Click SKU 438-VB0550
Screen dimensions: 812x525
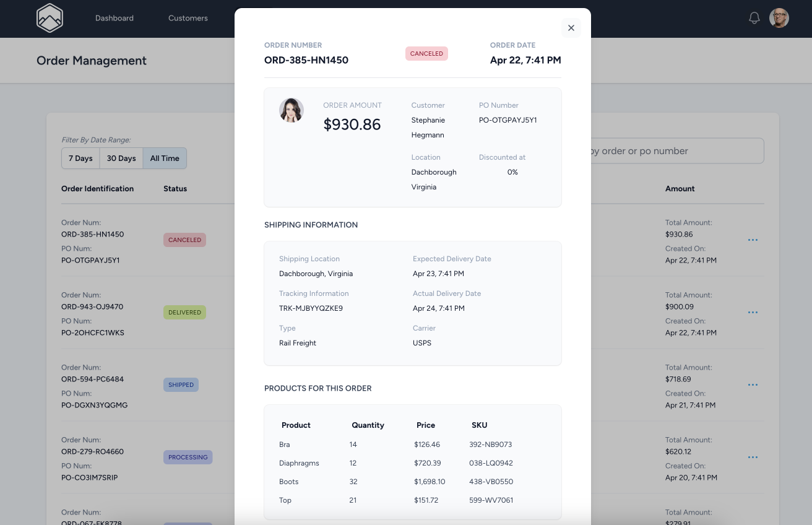click(x=491, y=482)
